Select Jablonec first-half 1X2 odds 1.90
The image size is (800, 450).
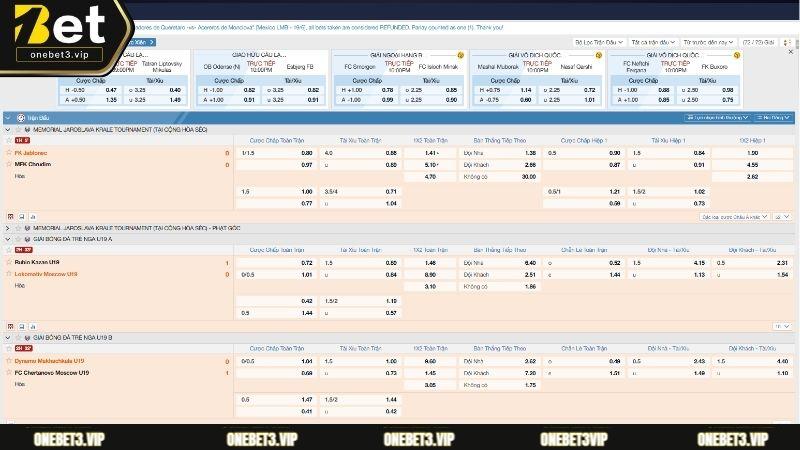point(752,153)
